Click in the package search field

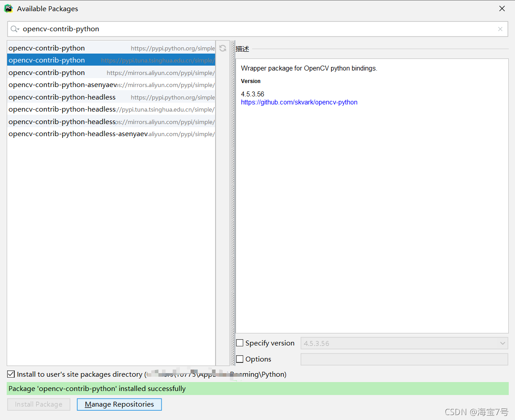(x=258, y=29)
